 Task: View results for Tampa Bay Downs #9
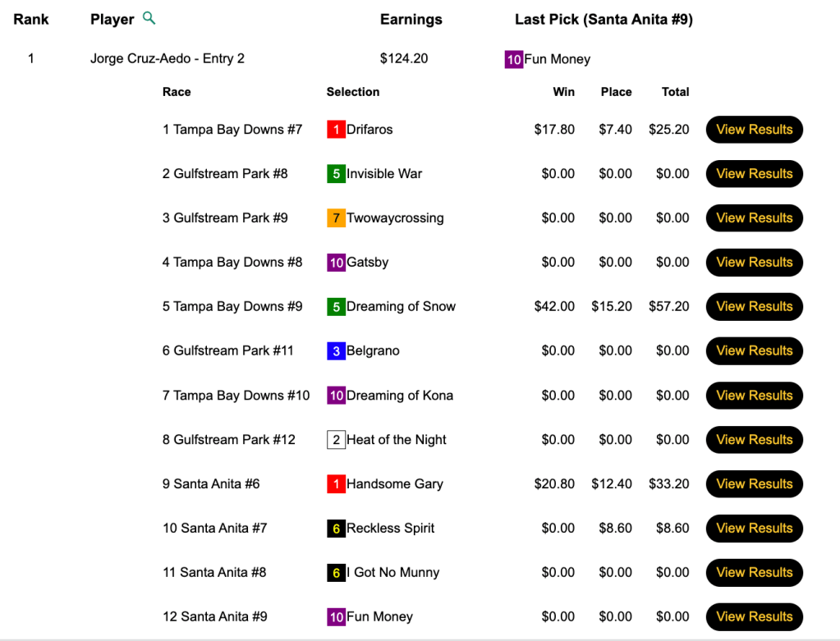tap(754, 307)
